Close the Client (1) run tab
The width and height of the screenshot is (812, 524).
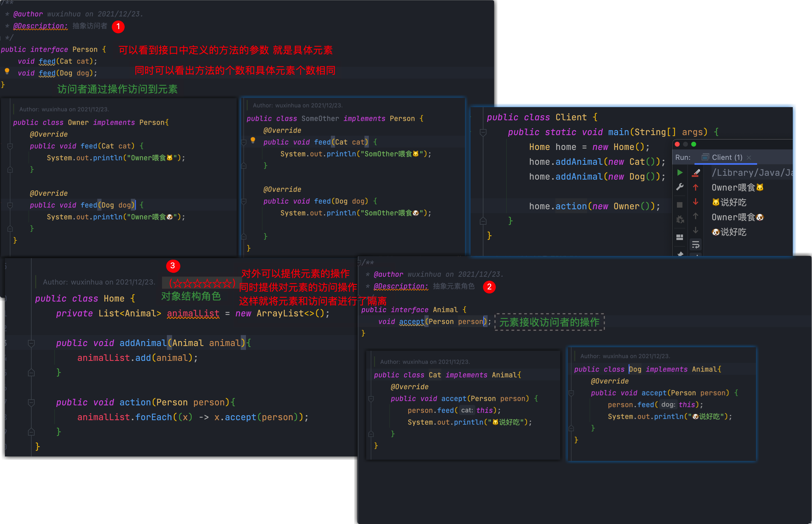pyautogui.click(x=749, y=158)
